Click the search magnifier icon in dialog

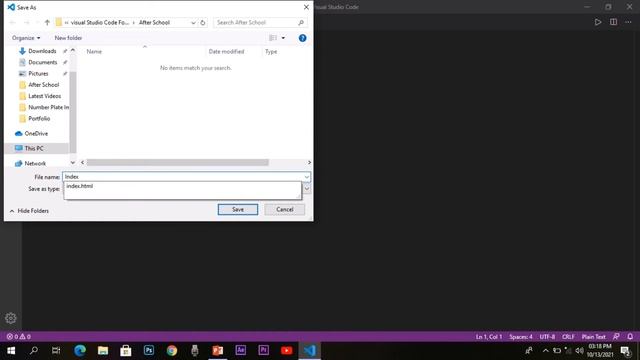[x=301, y=22]
